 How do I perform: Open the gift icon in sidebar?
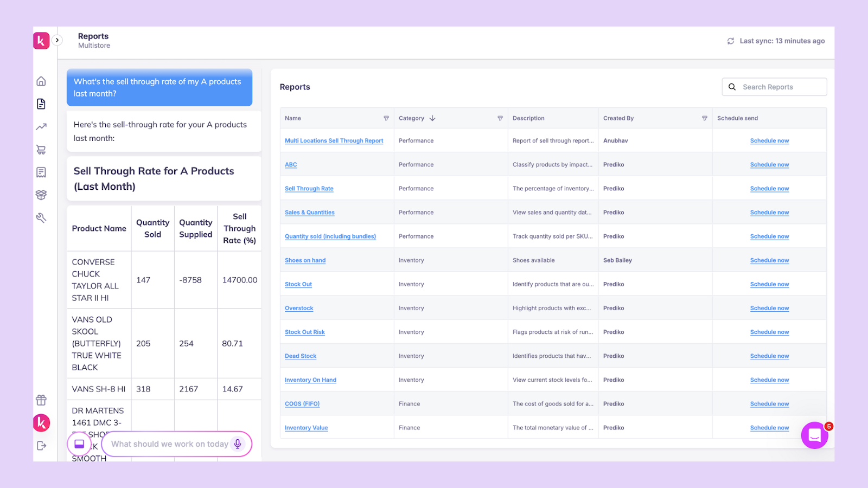[41, 400]
